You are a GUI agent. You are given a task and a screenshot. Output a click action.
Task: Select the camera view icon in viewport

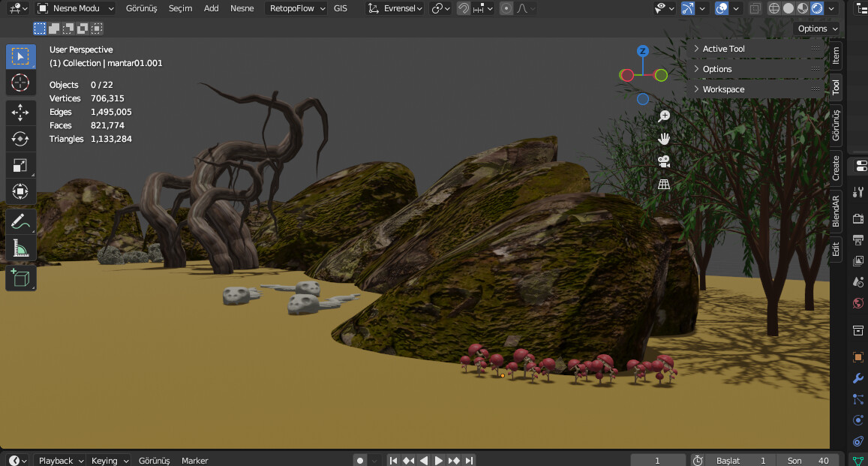click(x=663, y=161)
